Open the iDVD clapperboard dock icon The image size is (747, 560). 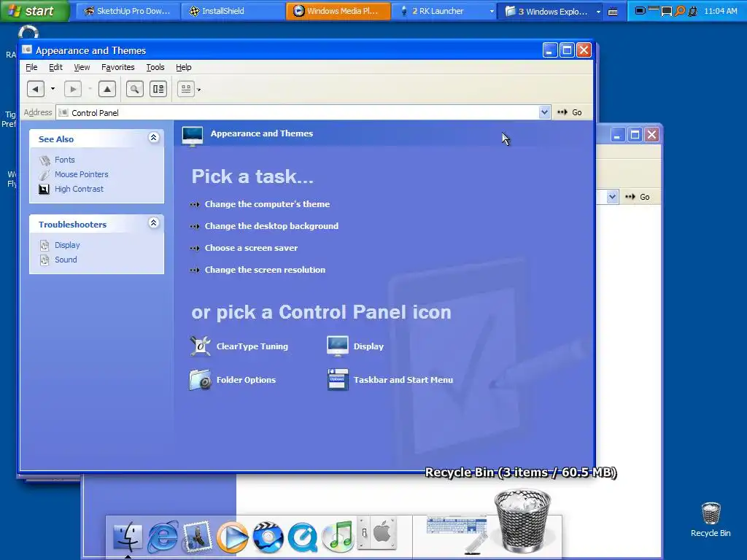coord(268,537)
